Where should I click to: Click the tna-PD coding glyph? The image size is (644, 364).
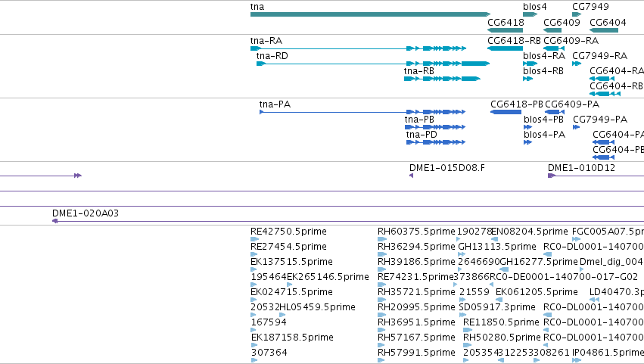pyautogui.click(x=436, y=142)
